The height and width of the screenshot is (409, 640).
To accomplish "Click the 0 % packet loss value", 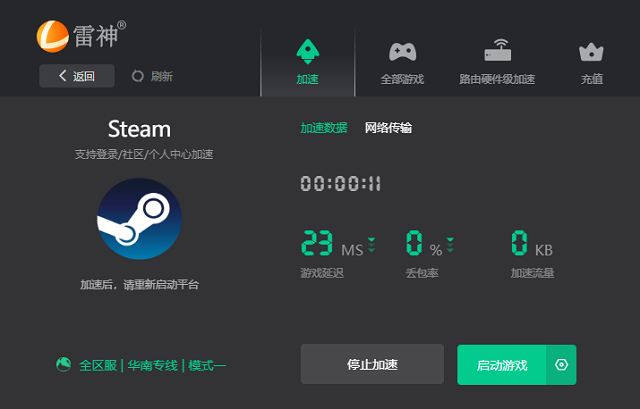I will (x=424, y=243).
